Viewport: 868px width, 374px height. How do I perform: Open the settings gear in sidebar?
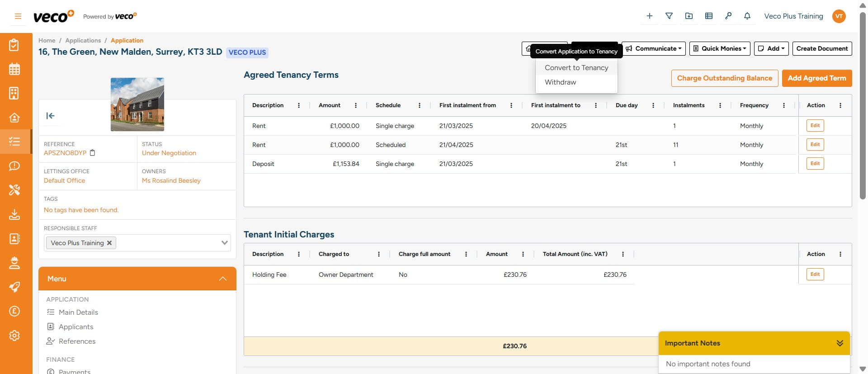tap(14, 336)
